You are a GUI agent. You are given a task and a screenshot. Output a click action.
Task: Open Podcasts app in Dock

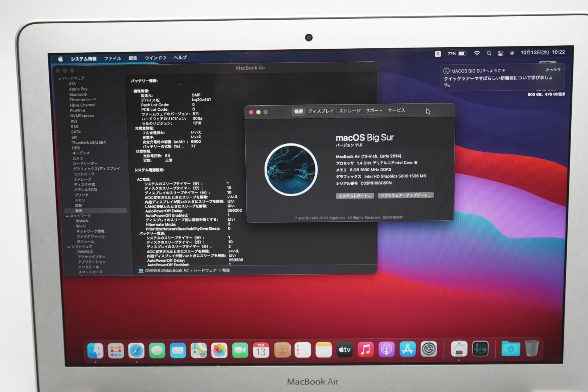click(x=387, y=350)
